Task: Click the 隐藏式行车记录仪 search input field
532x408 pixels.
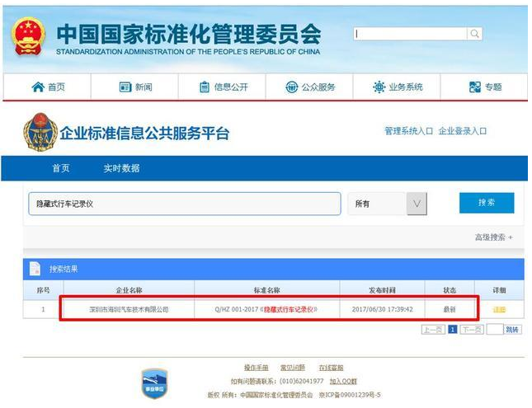Action: (183, 204)
